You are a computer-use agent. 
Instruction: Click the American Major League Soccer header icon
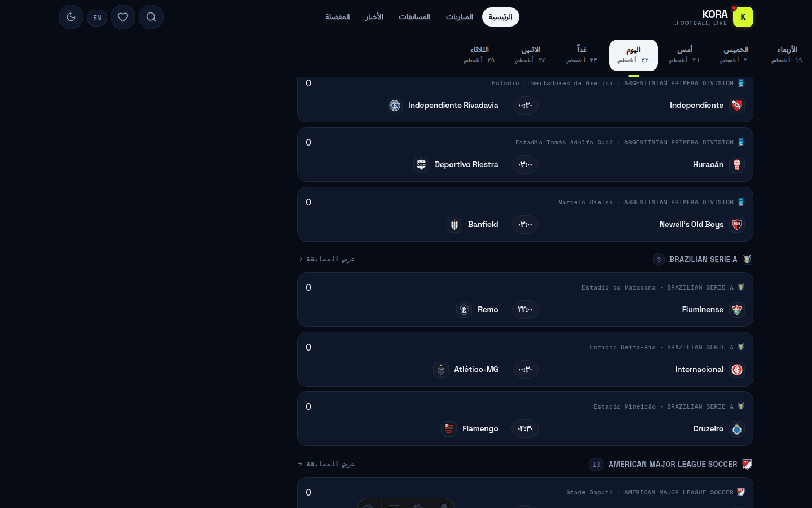coord(747,465)
